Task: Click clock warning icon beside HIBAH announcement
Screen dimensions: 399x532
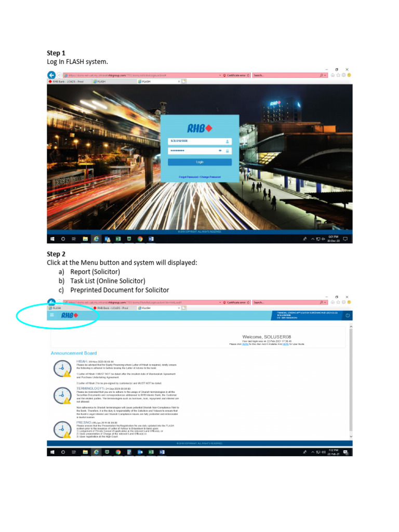Action: pos(62,368)
